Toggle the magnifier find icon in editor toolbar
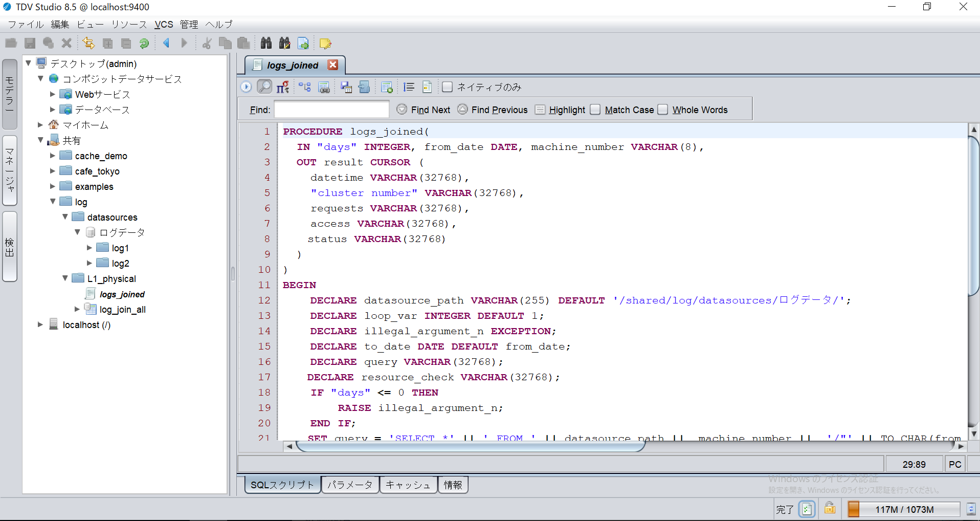 264,87
